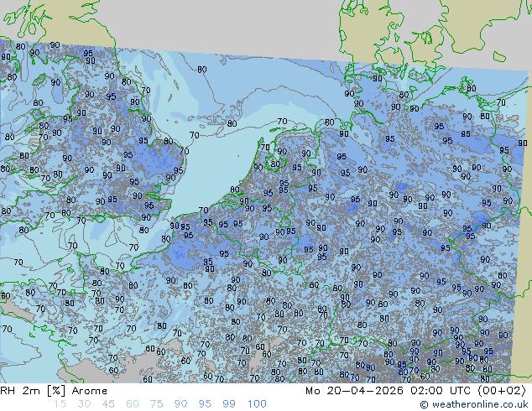
Task: Click the legend value 45
Action: point(108,404)
